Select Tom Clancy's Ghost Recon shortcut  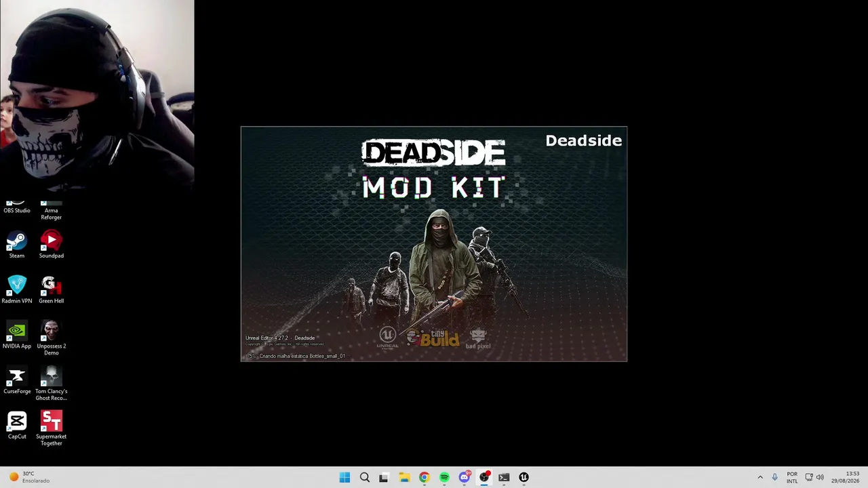(51, 384)
